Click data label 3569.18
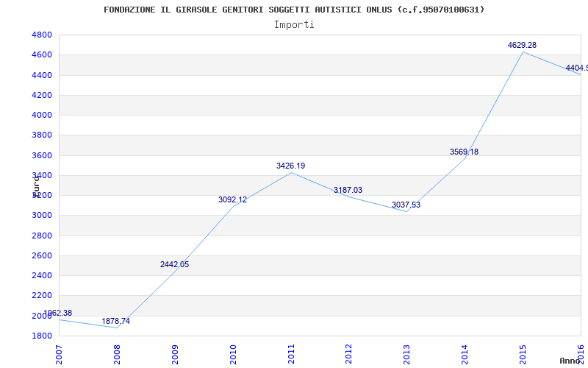Viewport: 588px width, 368px height. pyautogui.click(x=464, y=152)
